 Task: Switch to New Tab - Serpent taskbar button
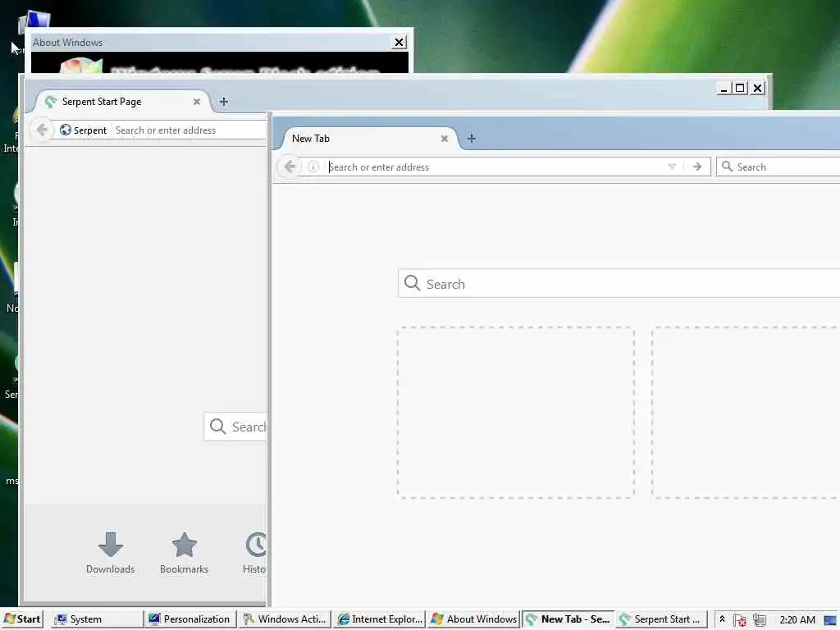568,619
